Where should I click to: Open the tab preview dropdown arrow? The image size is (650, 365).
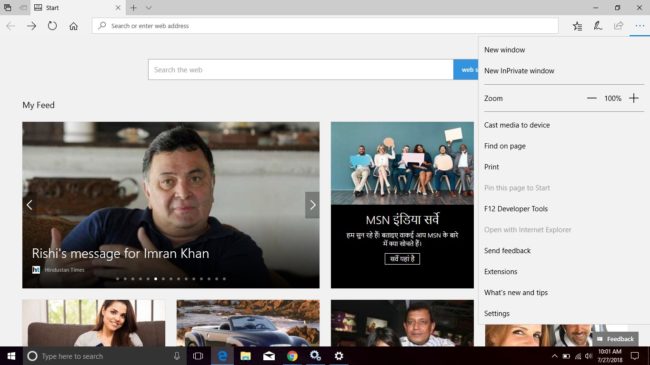[148, 7]
